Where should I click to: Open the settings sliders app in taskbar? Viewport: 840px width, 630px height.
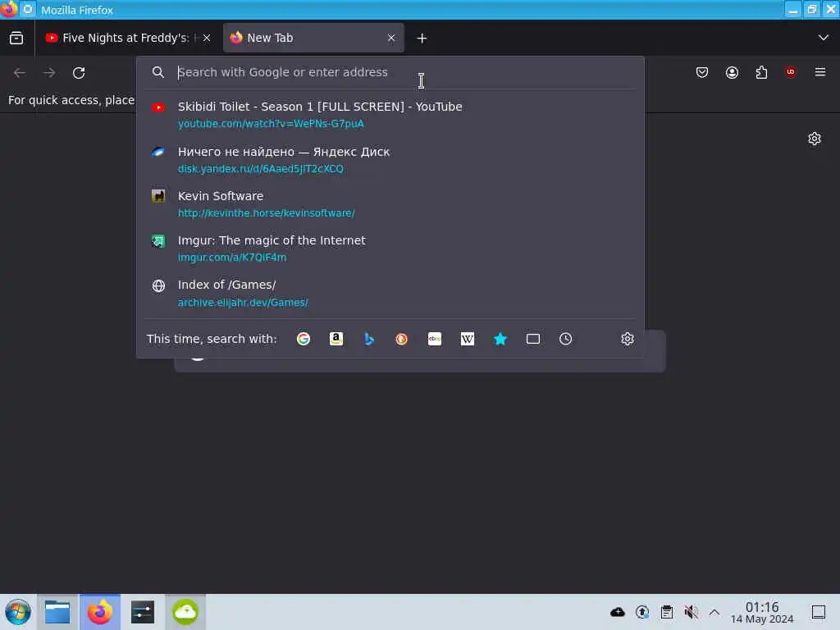(x=143, y=612)
